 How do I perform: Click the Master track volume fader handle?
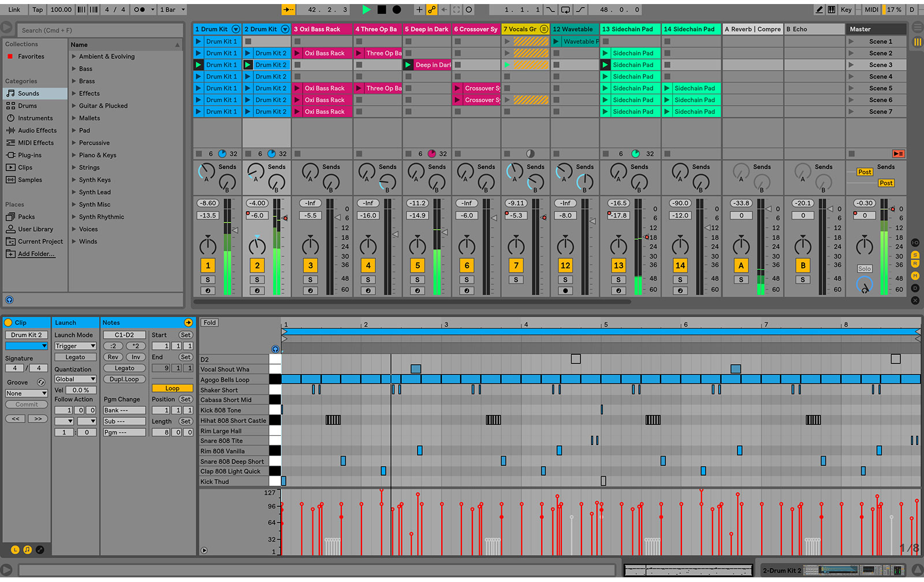892,209
